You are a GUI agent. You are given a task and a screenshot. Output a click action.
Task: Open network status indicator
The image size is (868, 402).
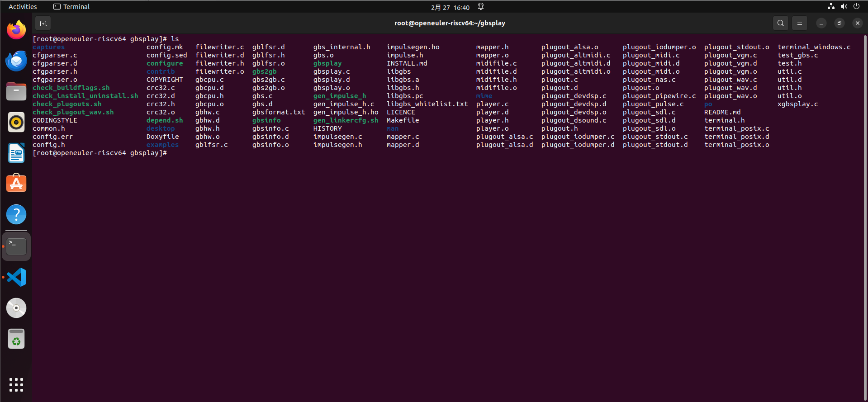831,6
